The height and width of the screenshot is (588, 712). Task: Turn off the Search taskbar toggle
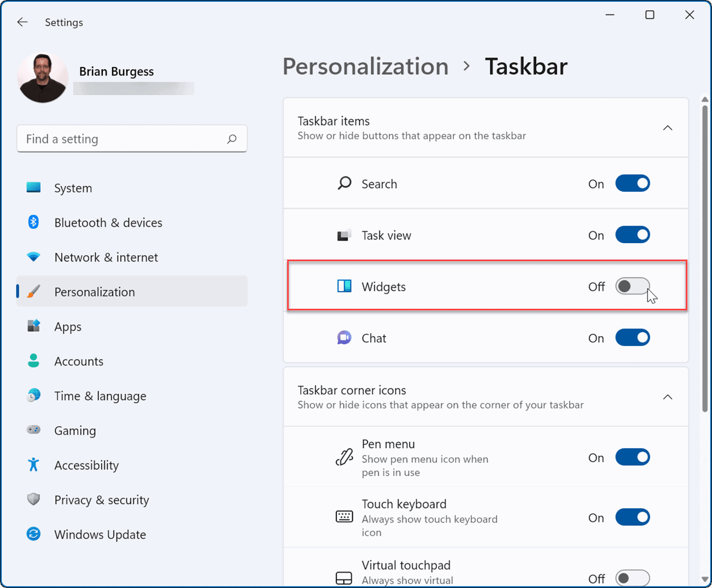633,183
